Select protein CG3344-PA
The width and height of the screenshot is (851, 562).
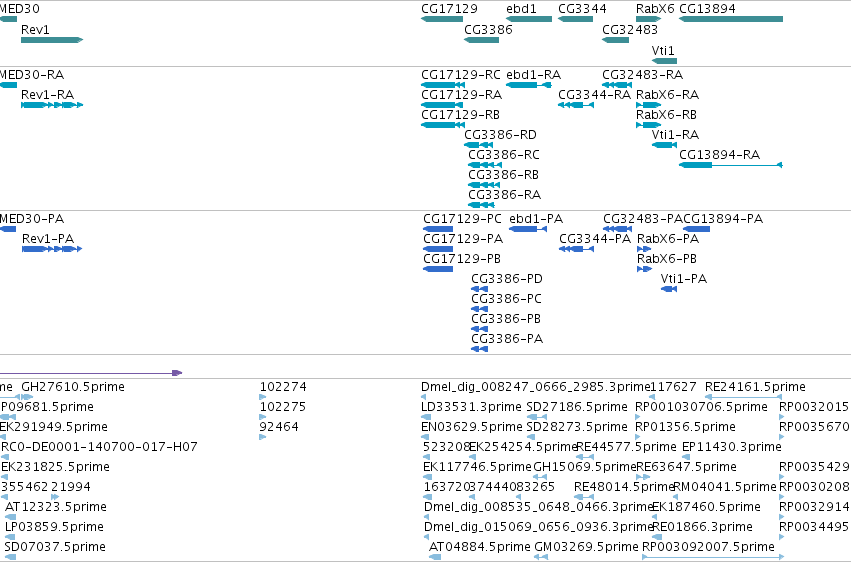tap(576, 249)
